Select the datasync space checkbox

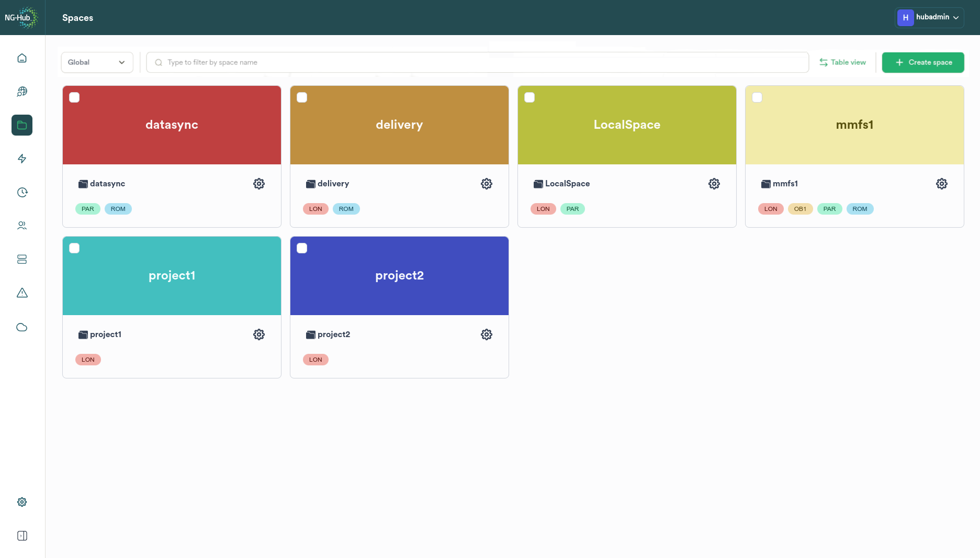pos(74,97)
